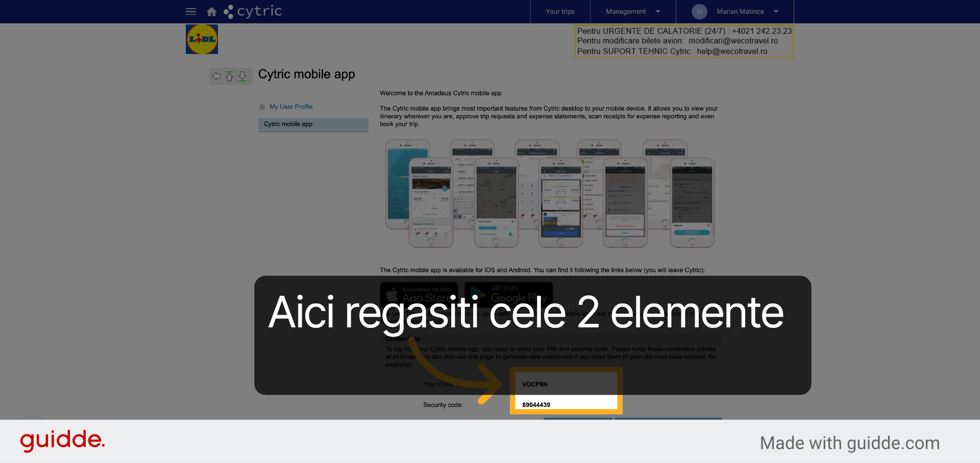Click the cytric logo

point(253,11)
